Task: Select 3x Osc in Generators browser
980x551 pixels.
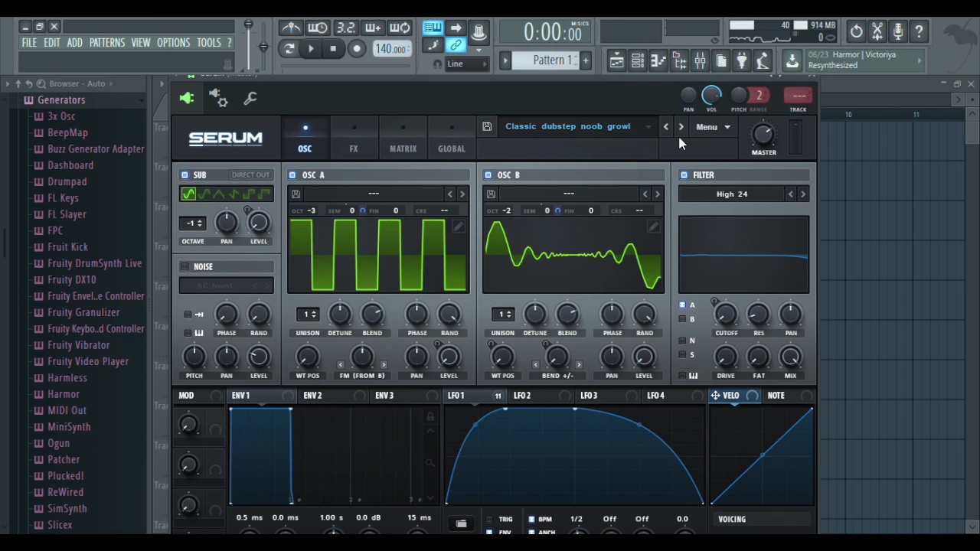Action: click(61, 116)
